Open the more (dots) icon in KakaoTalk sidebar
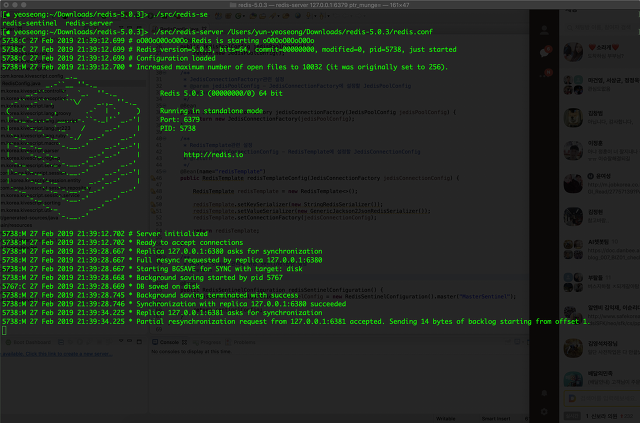 [545, 73]
